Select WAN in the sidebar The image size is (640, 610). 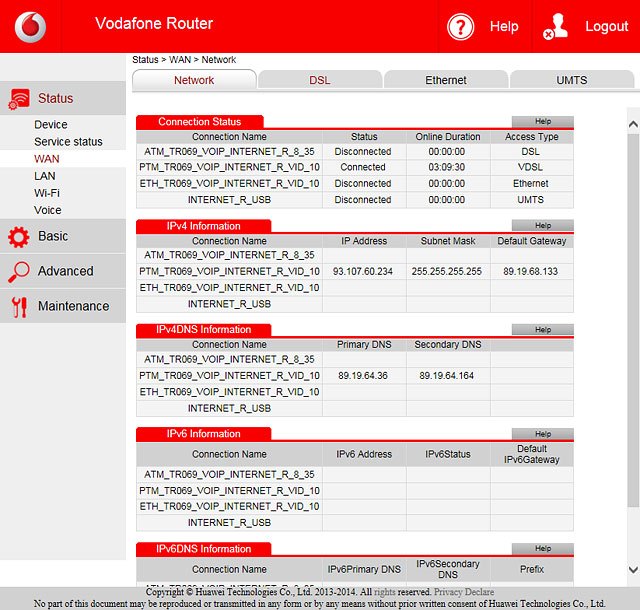tap(47, 159)
